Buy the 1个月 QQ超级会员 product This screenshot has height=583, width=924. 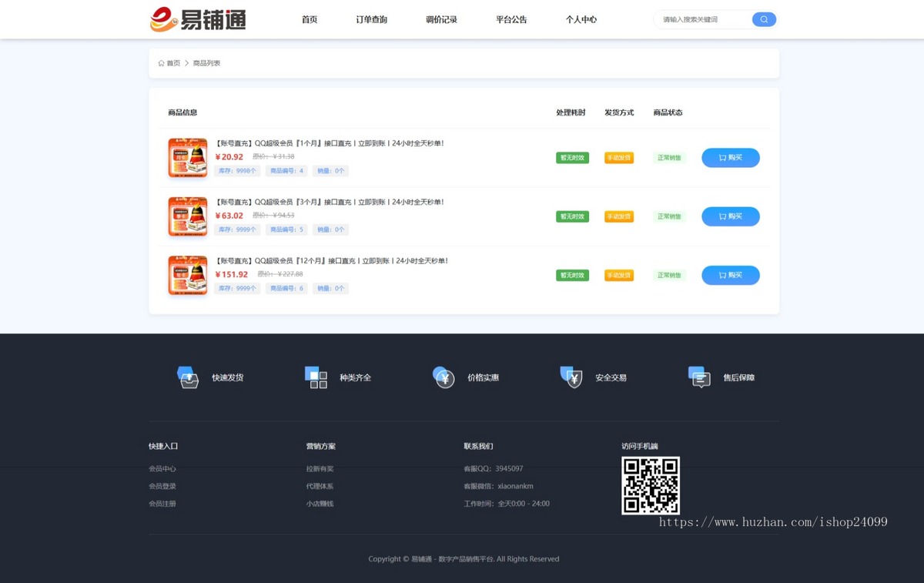coord(730,158)
